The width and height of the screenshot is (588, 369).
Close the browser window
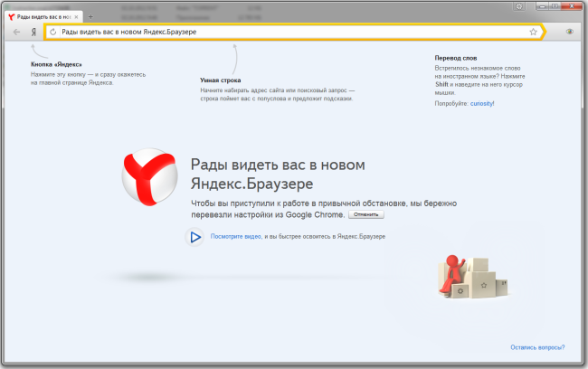click(573, 5)
